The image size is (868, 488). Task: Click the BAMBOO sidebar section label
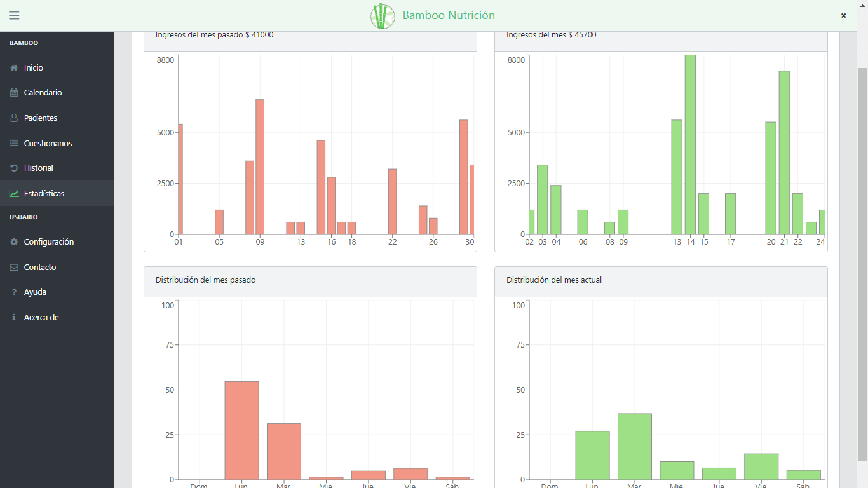(x=24, y=43)
